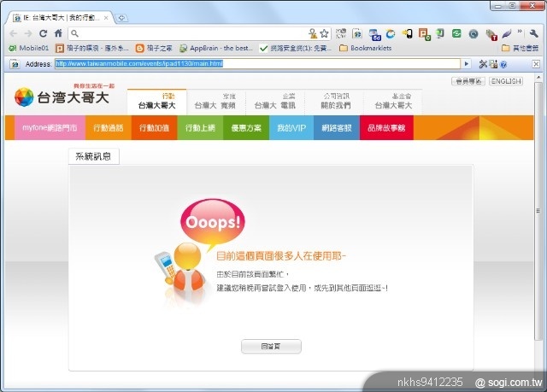The width and height of the screenshot is (547, 392).
Task: Show hidden extensions with the chevron
Action: [x=520, y=32]
